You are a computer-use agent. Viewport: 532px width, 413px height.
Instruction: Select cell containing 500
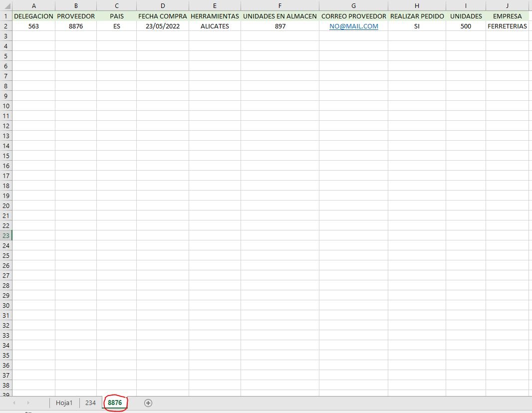coord(466,26)
